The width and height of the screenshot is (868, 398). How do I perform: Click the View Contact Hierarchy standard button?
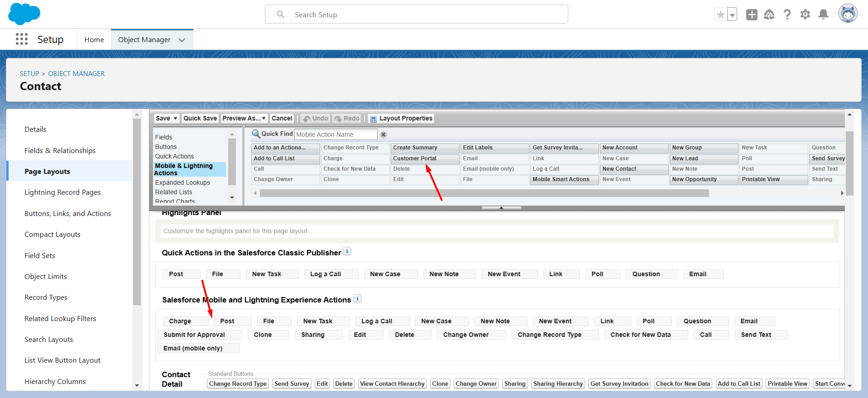tap(392, 384)
